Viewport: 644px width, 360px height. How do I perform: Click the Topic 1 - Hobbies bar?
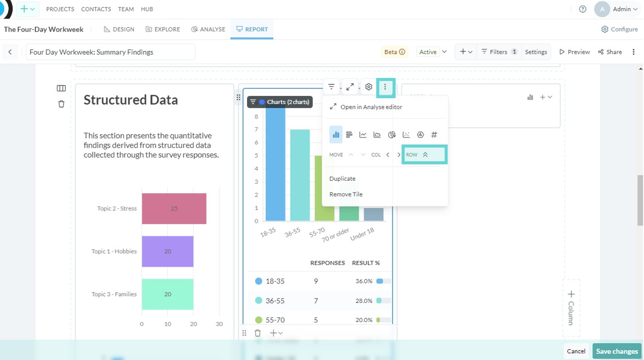coord(168,251)
